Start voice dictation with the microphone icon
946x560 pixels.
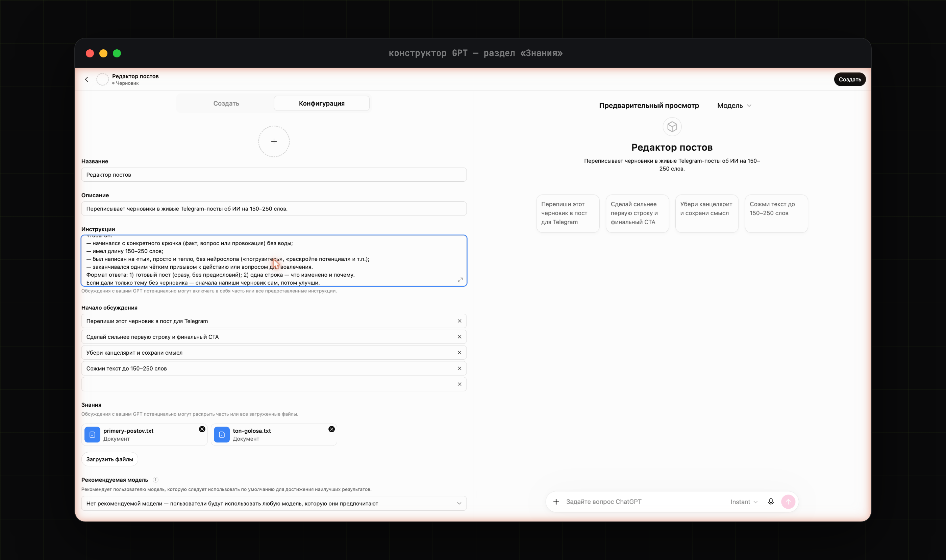tap(771, 502)
